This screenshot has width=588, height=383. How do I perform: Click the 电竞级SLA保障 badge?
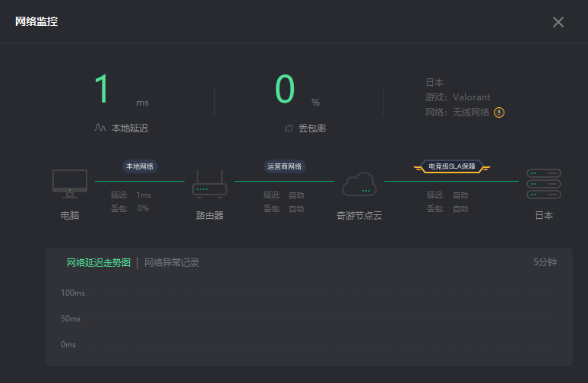coord(452,166)
